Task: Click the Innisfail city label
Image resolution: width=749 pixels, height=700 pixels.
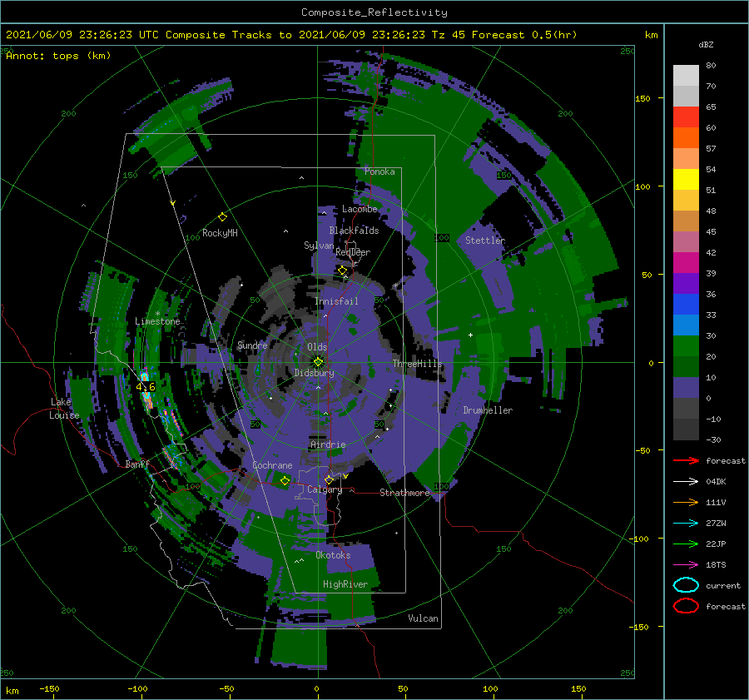Action: (336, 301)
